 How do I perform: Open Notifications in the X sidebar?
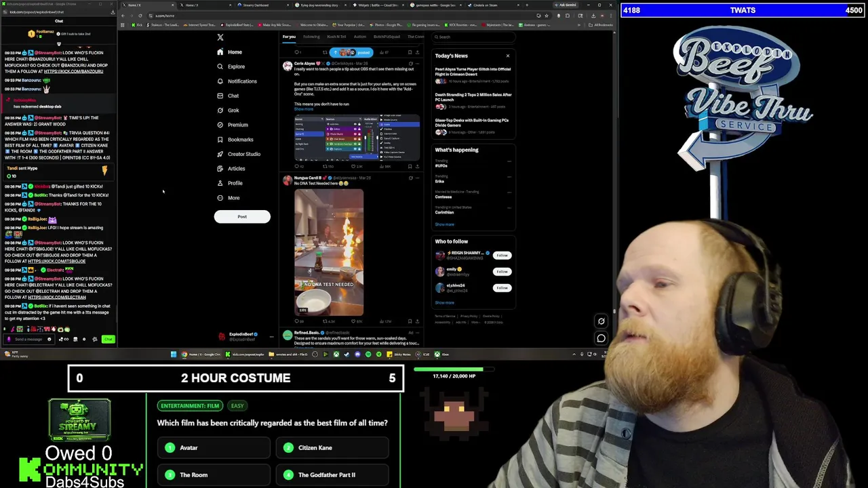(237, 81)
